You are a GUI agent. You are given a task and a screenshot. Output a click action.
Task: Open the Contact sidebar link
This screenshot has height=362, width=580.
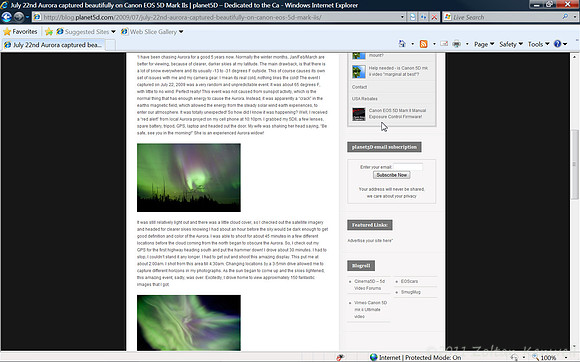point(359,87)
